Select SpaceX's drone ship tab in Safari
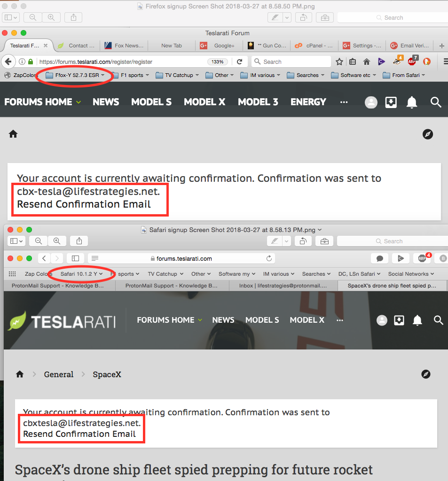Screen dimensions: 448x481 coord(392,286)
